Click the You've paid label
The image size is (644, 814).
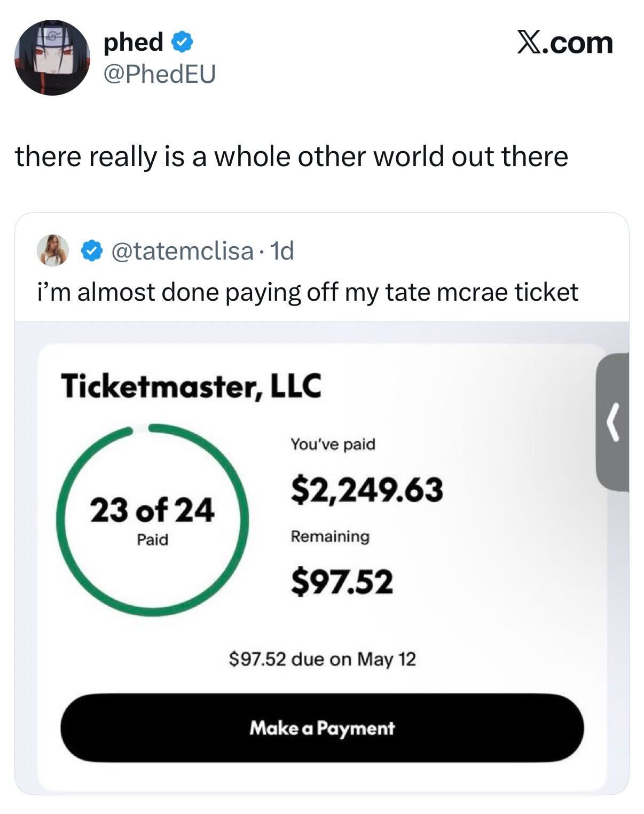pyautogui.click(x=333, y=444)
